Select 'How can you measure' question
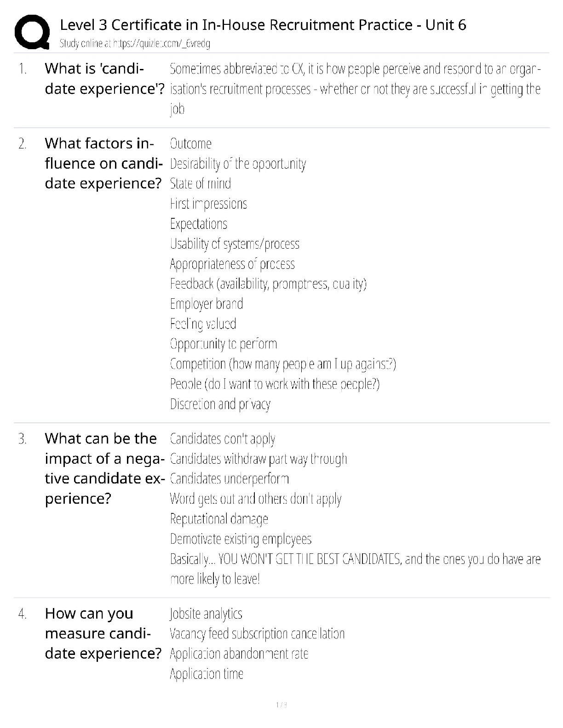Viewport: 563px width, 728px height. point(103,633)
